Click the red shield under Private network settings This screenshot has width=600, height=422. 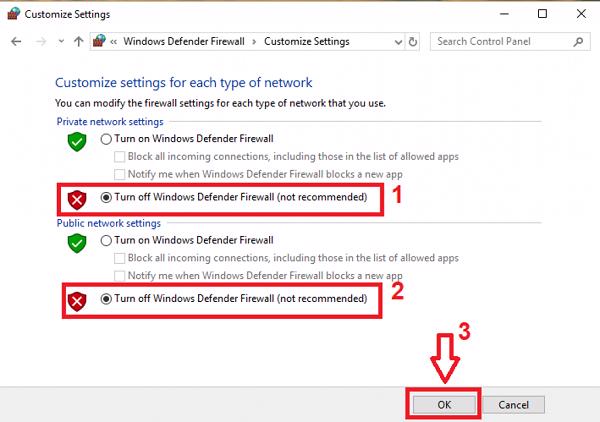click(x=77, y=199)
